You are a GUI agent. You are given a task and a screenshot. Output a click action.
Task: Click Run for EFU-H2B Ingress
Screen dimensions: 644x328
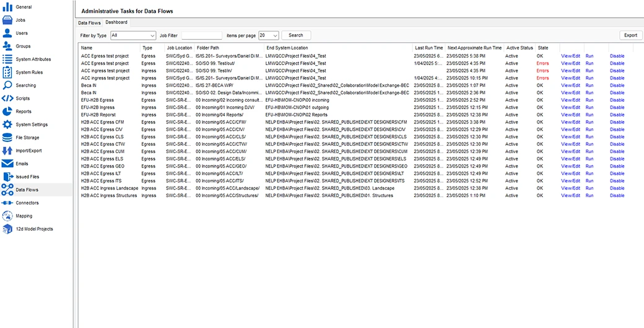(x=590, y=108)
